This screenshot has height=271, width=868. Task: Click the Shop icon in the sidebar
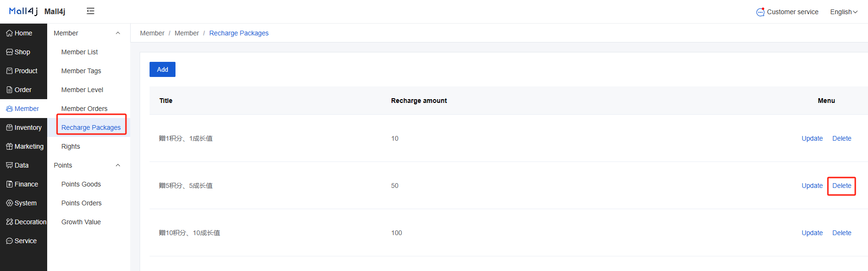[9, 52]
